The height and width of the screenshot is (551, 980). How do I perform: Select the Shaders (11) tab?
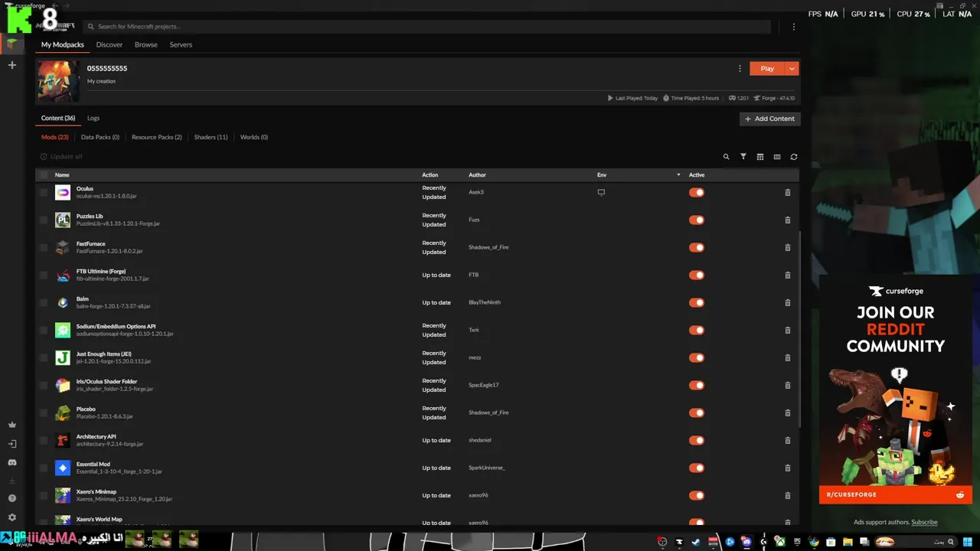pyautogui.click(x=211, y=138)
